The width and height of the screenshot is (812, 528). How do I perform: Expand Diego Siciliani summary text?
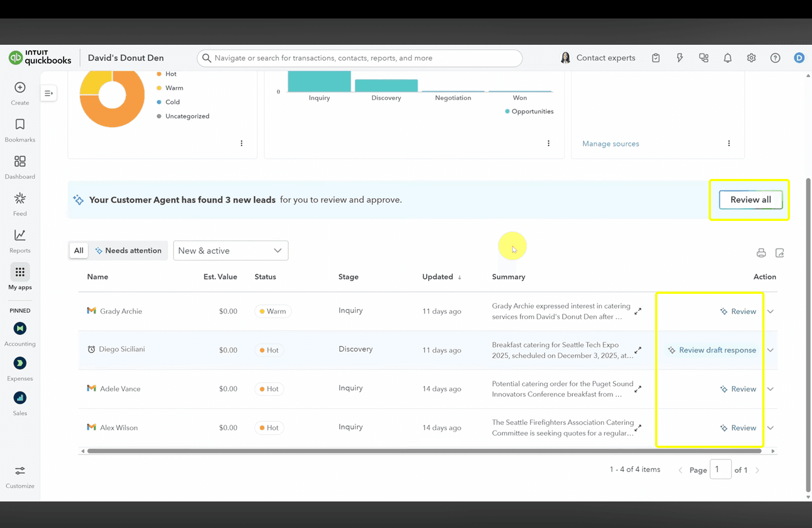coord(638,350)
